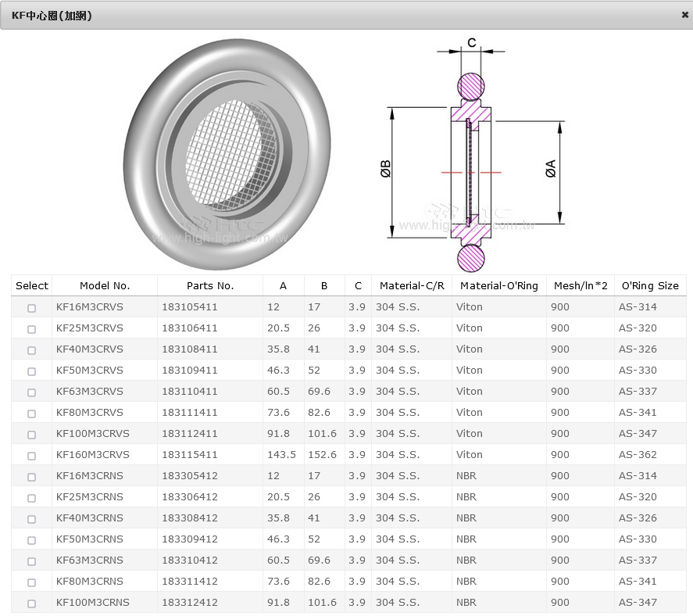Check the KF100M3CRNS checkbox

coord(32,603)
